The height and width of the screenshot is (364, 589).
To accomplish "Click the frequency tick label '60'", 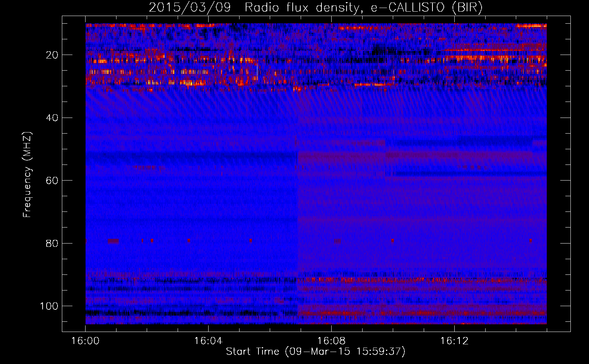I will [x=52, y=181].
